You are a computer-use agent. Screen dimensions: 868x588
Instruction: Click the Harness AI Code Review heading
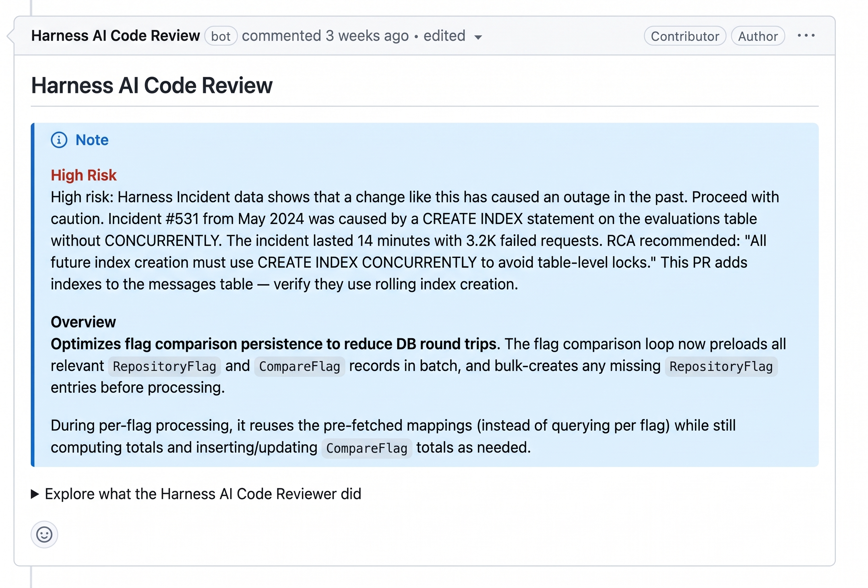[x=151, y=85]
